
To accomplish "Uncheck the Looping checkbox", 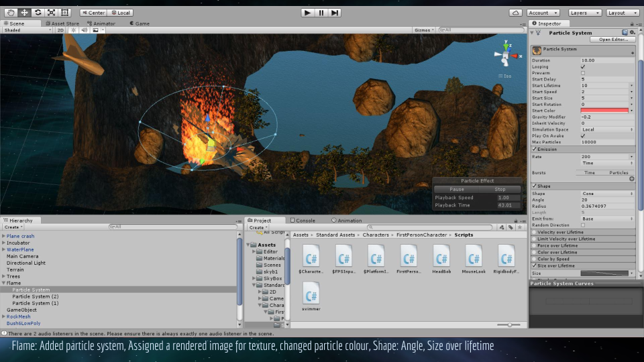I will tap(582, 67).
